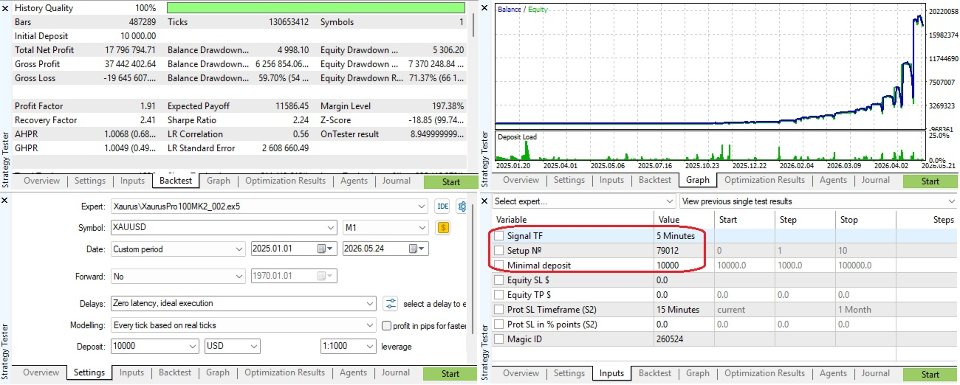Open calendar picker for start date 2025.01.01
960x385 pixels.
(324, 249)
